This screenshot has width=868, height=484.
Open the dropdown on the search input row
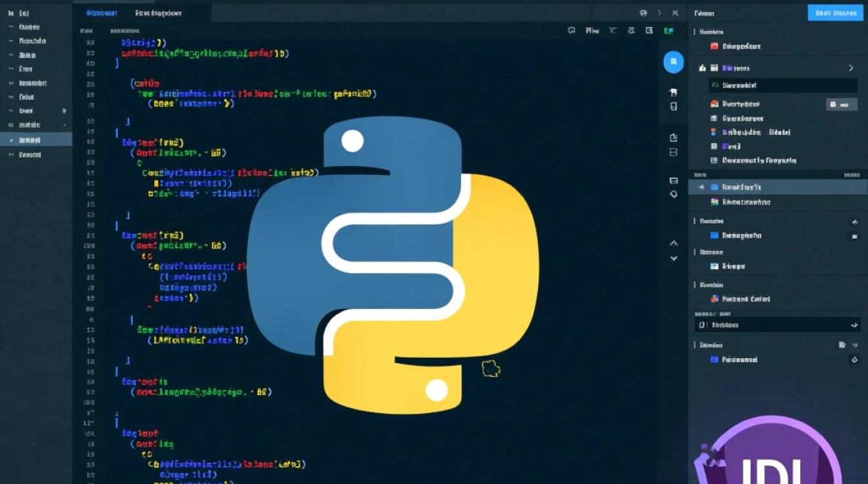[856, 325]
